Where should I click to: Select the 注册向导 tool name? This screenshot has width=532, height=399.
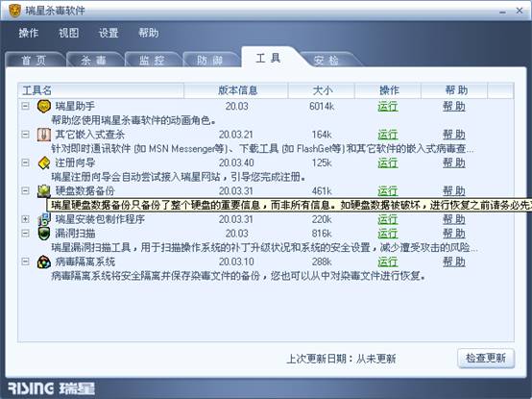pos(75,163)
